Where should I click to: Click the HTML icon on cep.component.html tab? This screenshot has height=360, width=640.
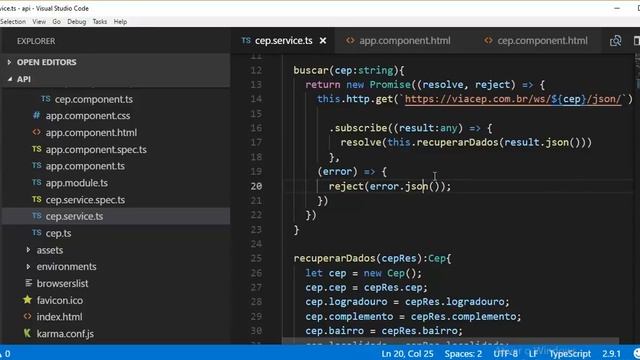488,40
